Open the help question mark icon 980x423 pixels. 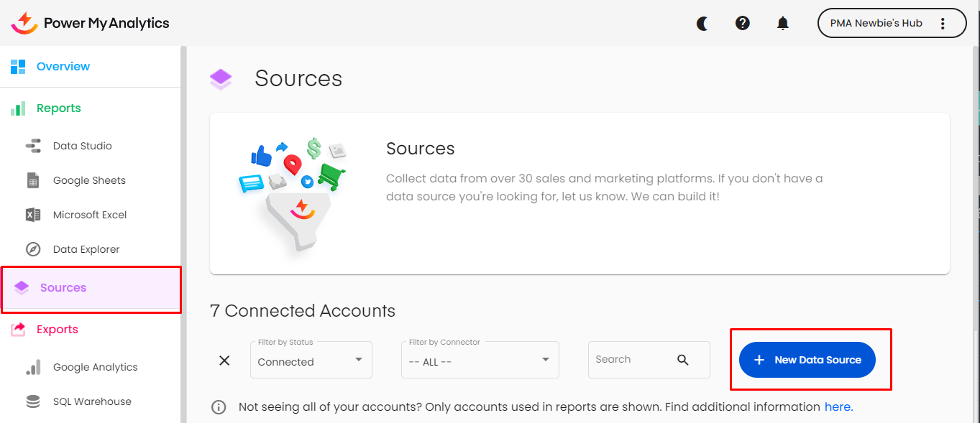743,23
